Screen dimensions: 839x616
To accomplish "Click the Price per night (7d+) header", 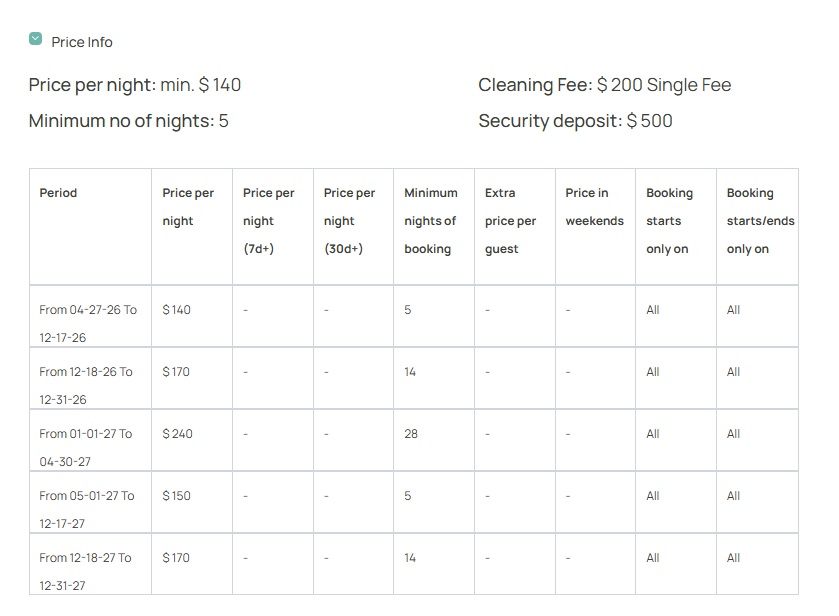I will (x=273, y=227).
